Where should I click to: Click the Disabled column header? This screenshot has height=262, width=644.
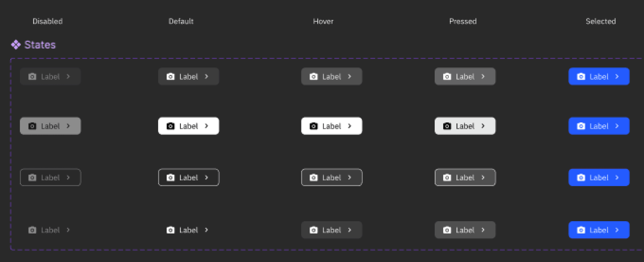click(x=47, y=21)
